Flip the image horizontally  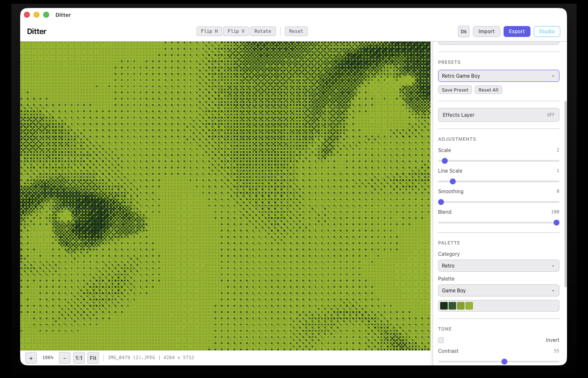tap(209, 31)
